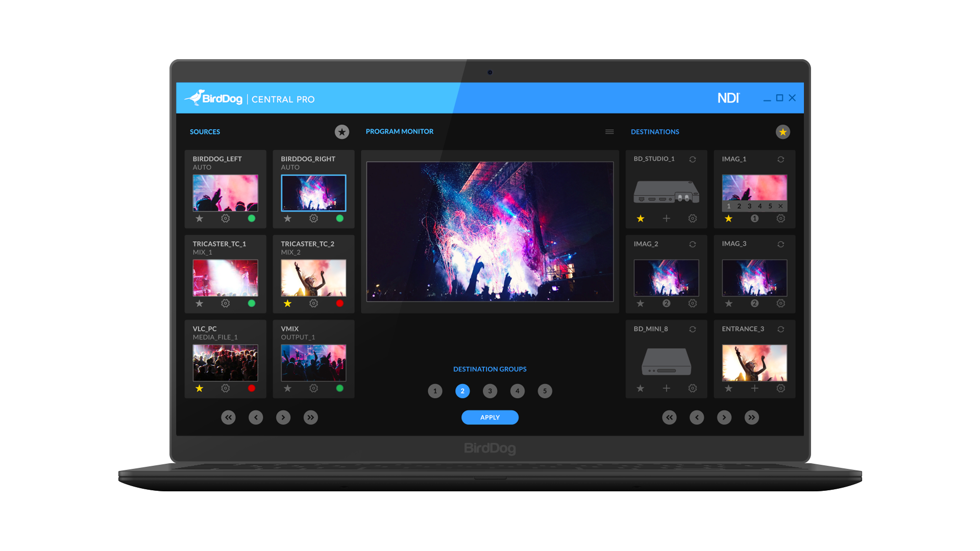Click VMIX green status indicator
Screen dimensions: 980x551
click(x=340, y=388)
